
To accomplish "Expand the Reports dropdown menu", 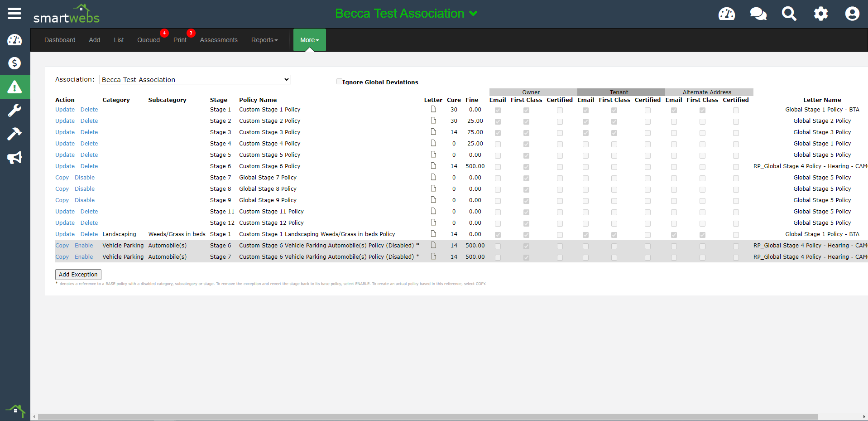I will tap(264, 40).
